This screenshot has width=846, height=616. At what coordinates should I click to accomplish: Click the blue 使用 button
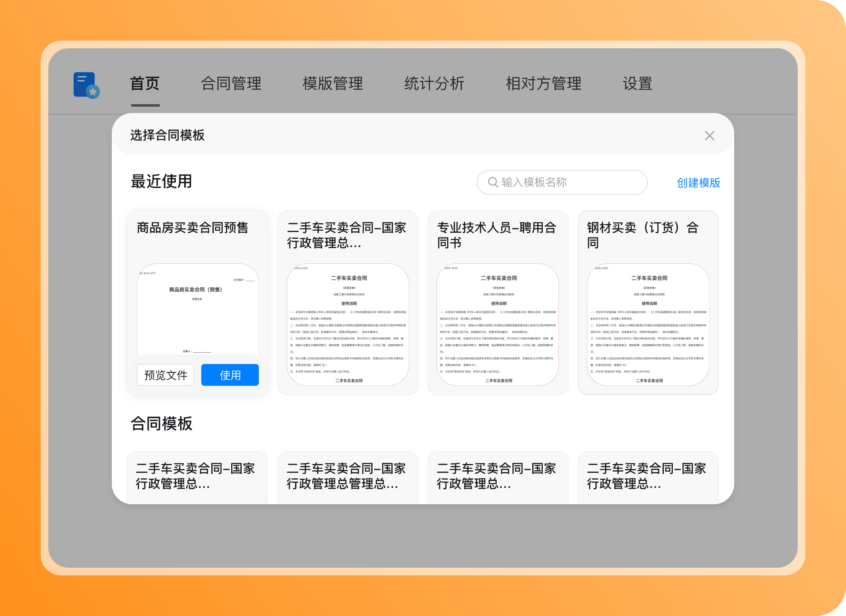point(230,375)
